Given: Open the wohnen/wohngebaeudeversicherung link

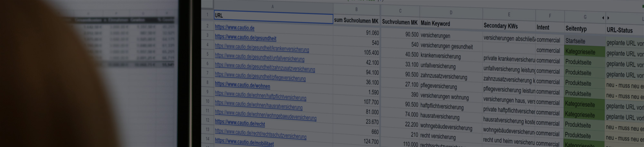Looking at the screenshot, I should click(x=266, y=115).
